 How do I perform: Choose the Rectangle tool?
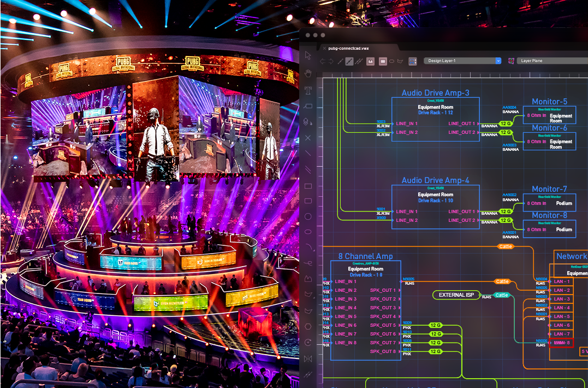click(x=308, y=186)
